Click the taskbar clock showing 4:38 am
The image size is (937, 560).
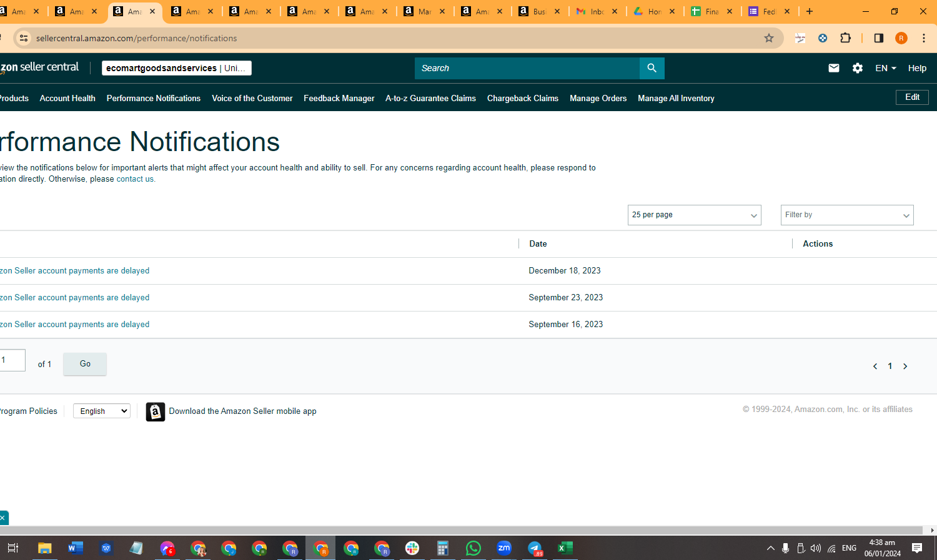(883, 548)
